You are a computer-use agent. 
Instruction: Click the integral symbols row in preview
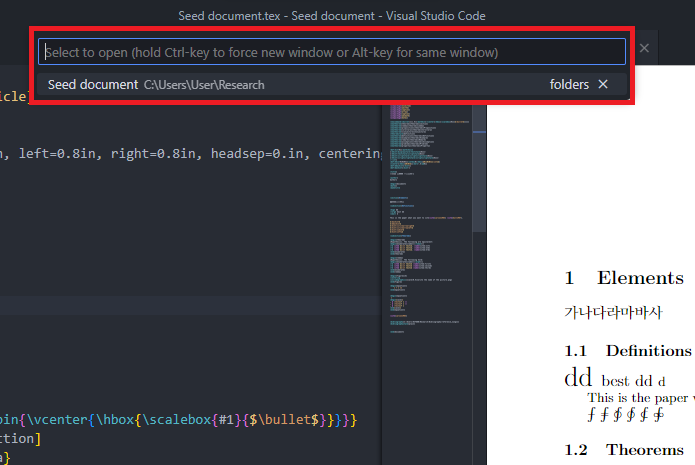(x=626, y=415)
